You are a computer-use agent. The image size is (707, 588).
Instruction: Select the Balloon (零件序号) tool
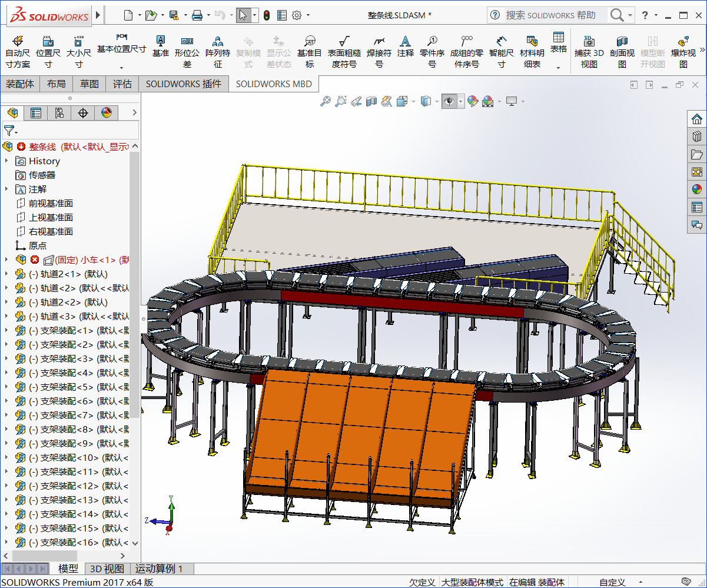click(x=432, y=51)
